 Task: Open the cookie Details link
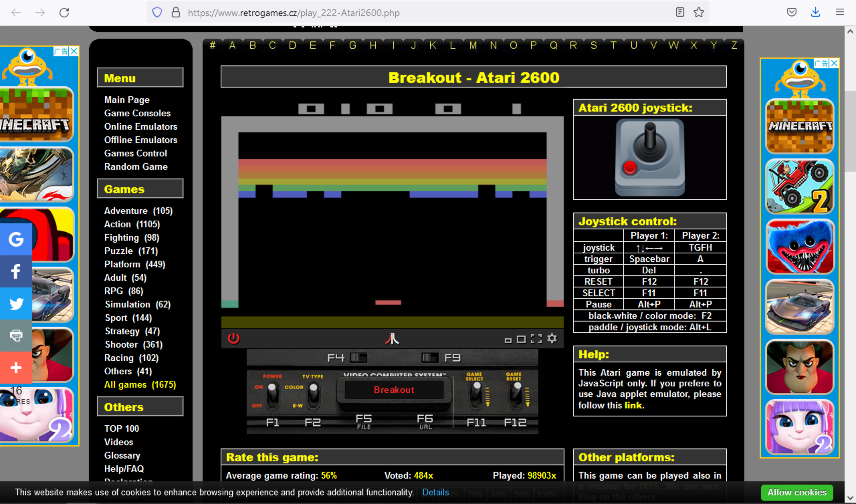click(x=435, y=492)
